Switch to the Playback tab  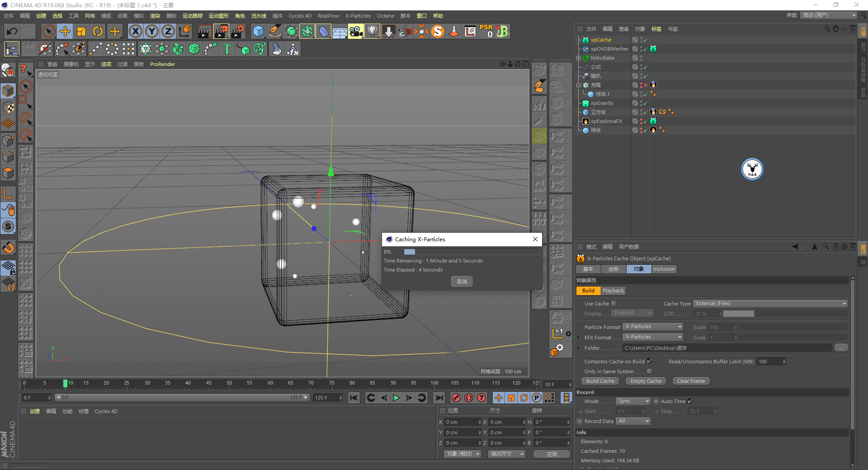[613, 291]
